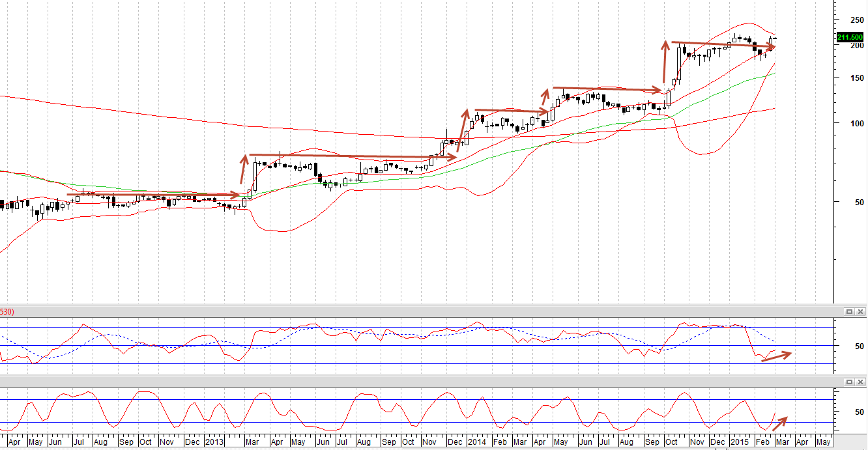
Task: Select the 2013 year marker on time axis
Action: (x=214, y=442)
